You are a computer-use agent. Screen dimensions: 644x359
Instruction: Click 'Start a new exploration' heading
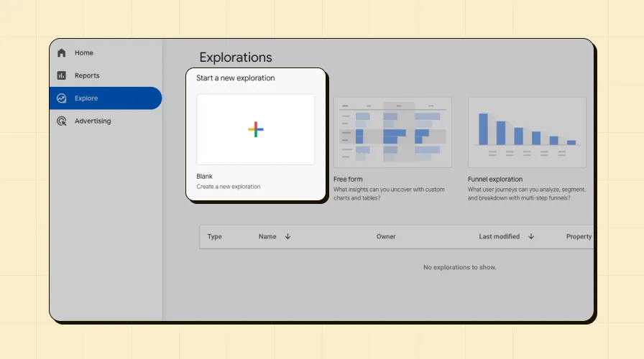coord(235,78)
